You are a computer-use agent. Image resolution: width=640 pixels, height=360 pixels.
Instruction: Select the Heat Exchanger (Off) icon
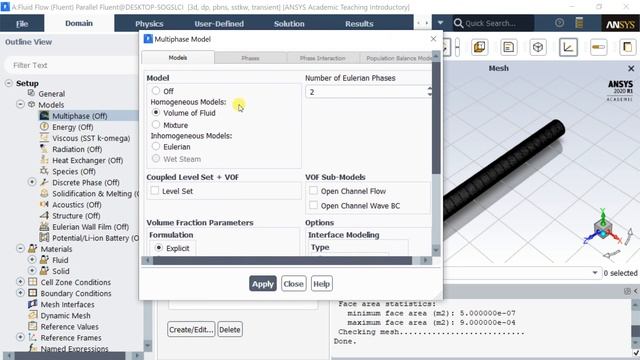[44, 160]
